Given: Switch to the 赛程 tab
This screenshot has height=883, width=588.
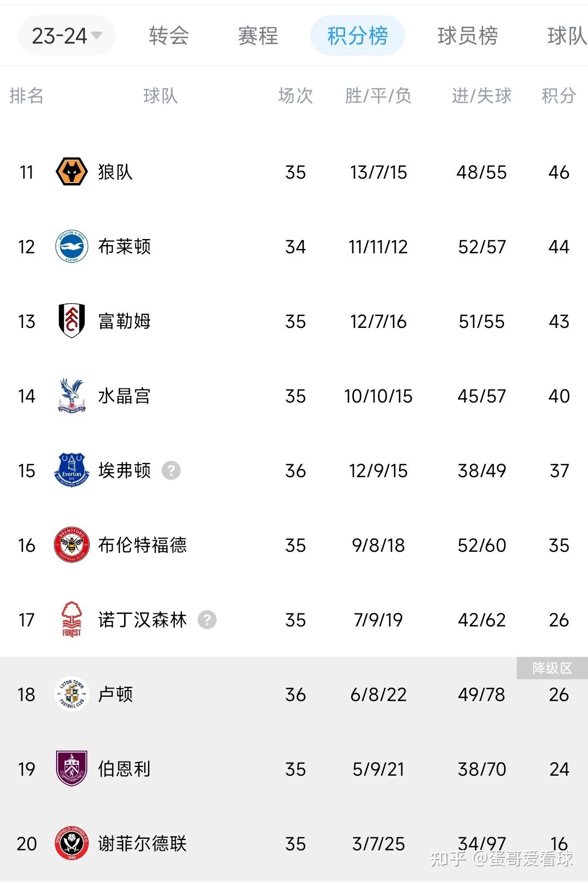Looking at the screenshot, I should pos(258,37).
